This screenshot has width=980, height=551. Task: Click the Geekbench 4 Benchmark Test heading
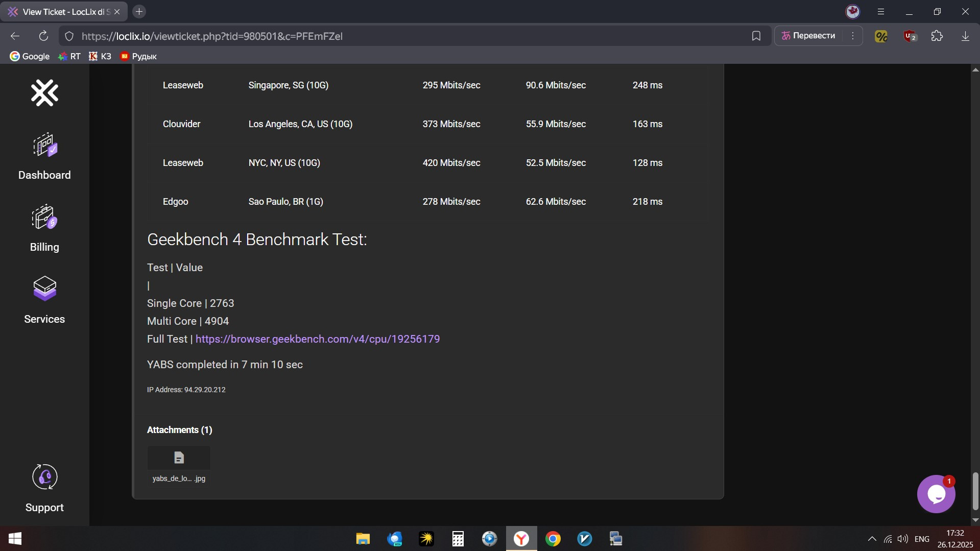(x=257, y=239)
